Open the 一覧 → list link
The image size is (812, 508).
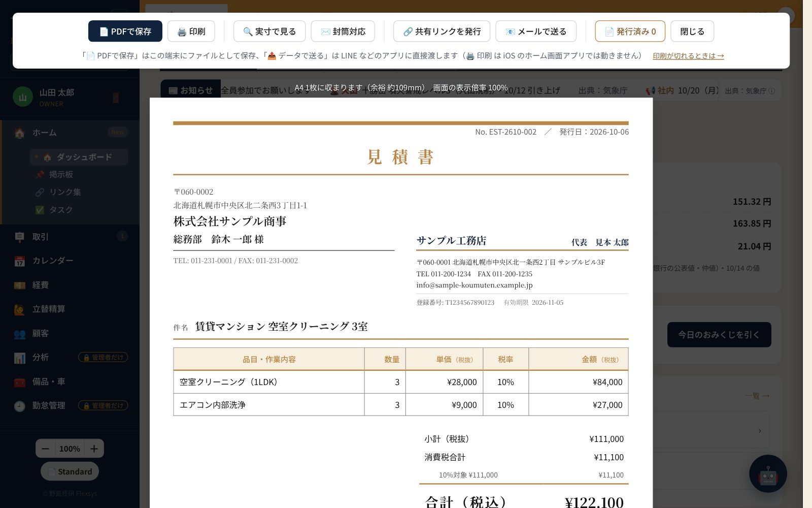pos(757,396)
